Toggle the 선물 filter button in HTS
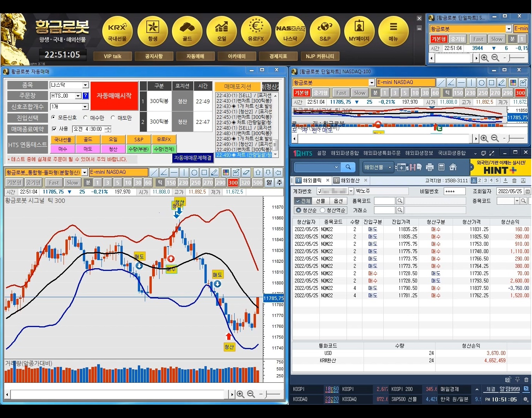 coord(321,201)
